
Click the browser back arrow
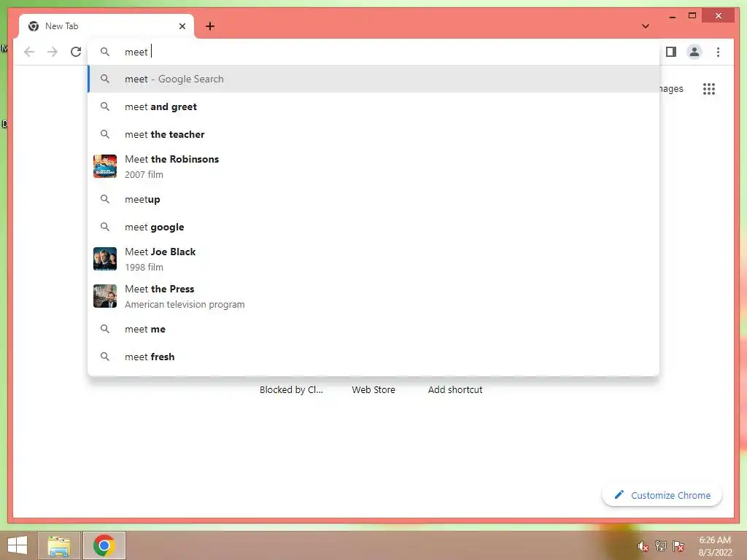coord(29,52)
